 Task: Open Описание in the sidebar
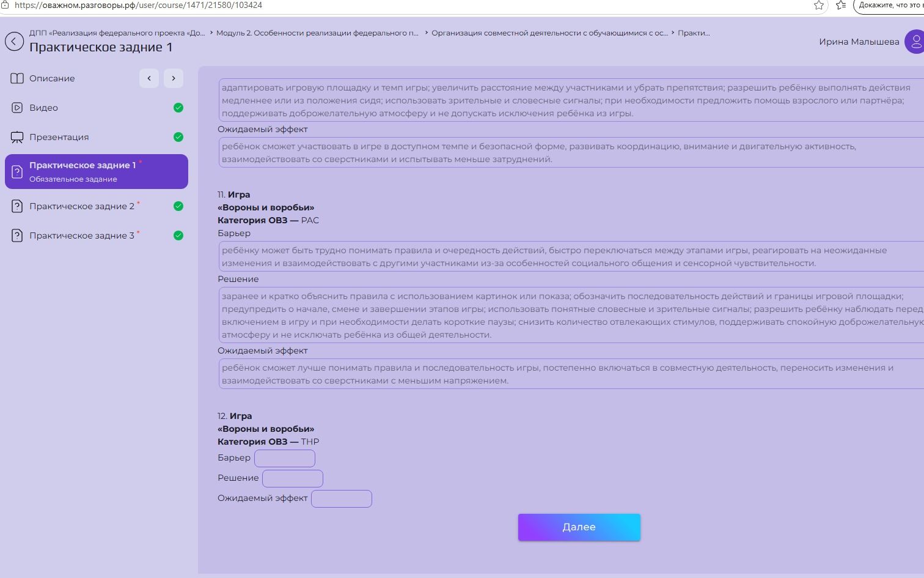[52, 78]
